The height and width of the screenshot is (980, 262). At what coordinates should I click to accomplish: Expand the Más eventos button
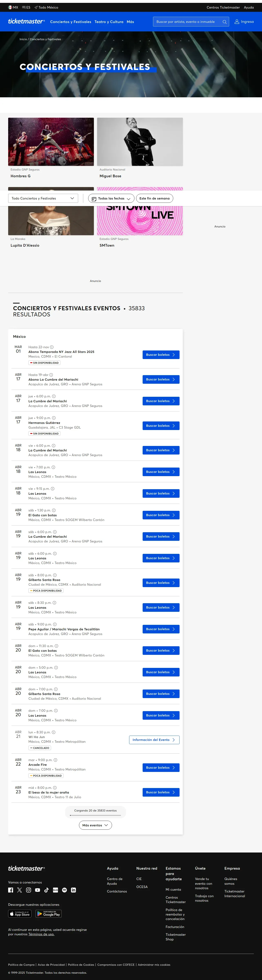pos(95,825)
